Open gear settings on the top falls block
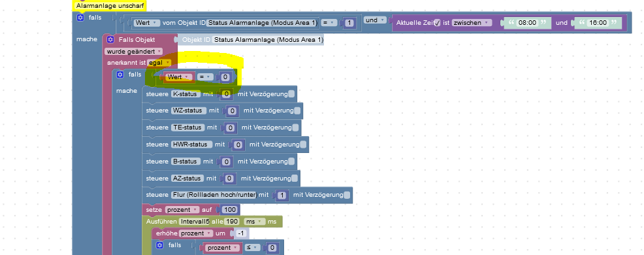 80,18
